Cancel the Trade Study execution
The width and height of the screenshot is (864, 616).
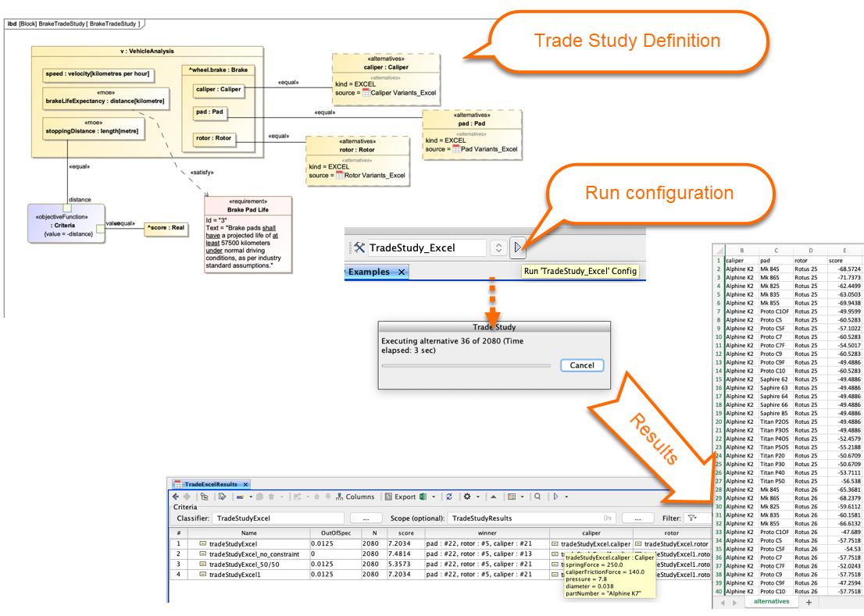pos(581,365)
